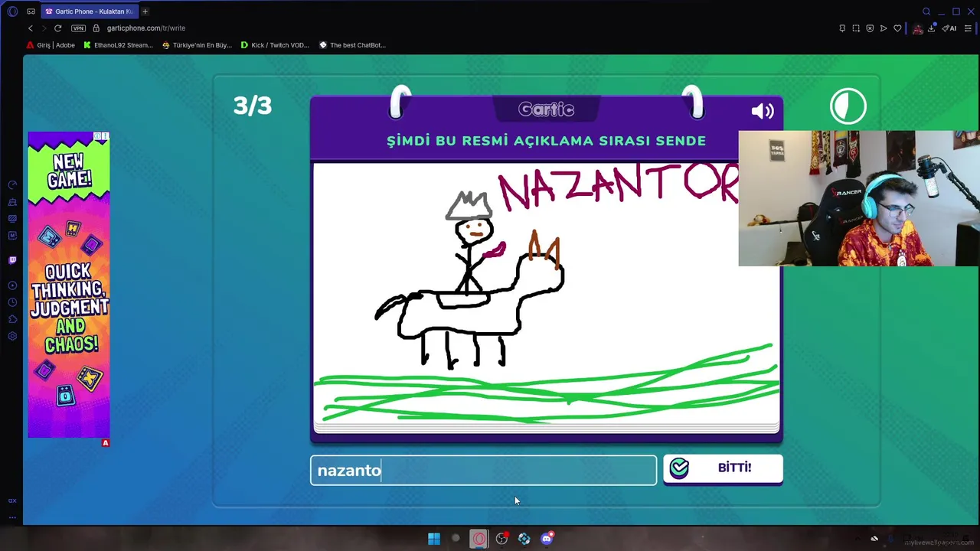Image resolution: width=980 pixels, height=551 pixels.
Task: Open the Giriş | Adobe bookmark
Action: [51, 45]
